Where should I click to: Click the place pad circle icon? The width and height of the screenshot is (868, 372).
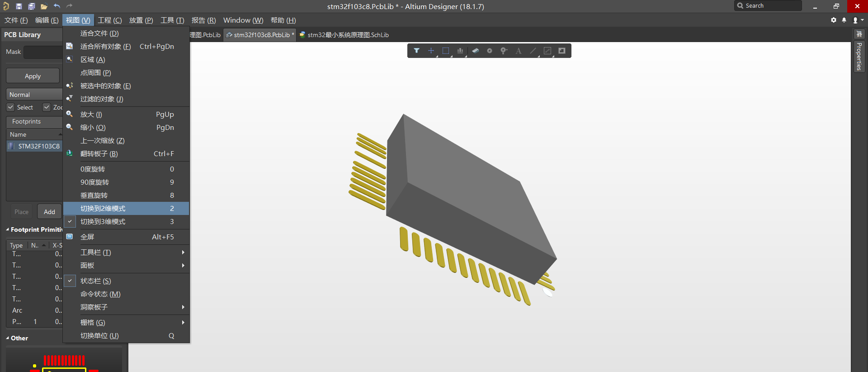489,51
